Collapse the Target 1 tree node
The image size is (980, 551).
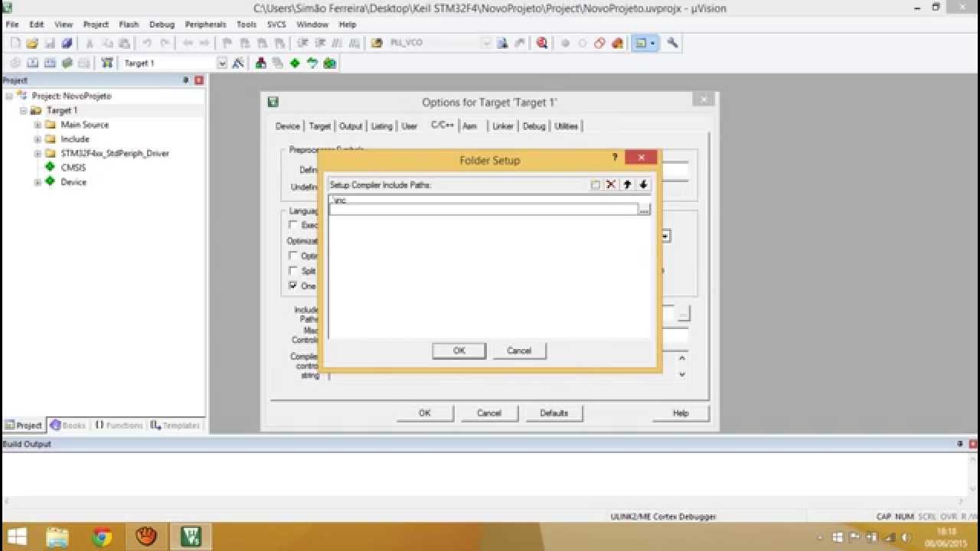pyautogui.click(x=24, y=111)
